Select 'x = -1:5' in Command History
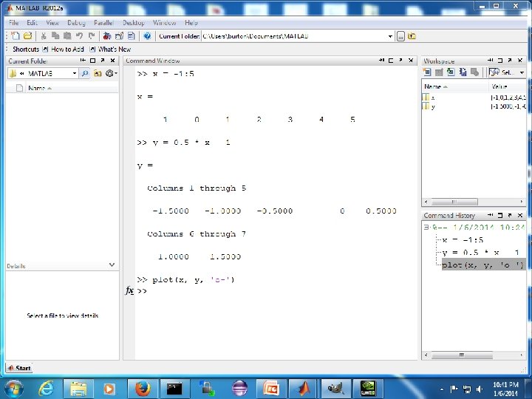532x399 pixels. (463, 240)
